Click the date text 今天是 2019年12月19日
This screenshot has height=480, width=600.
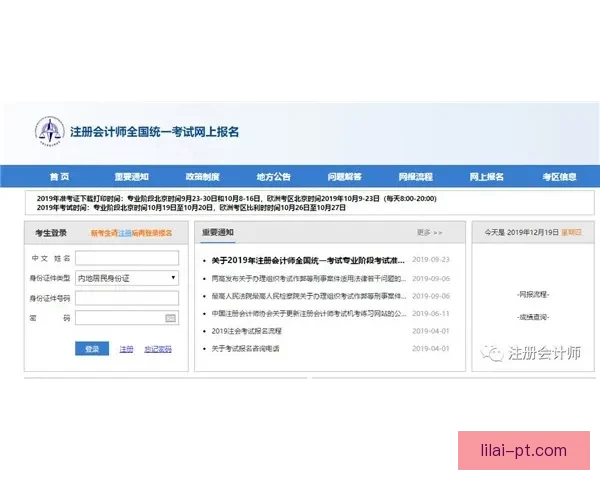click(522, 232)
